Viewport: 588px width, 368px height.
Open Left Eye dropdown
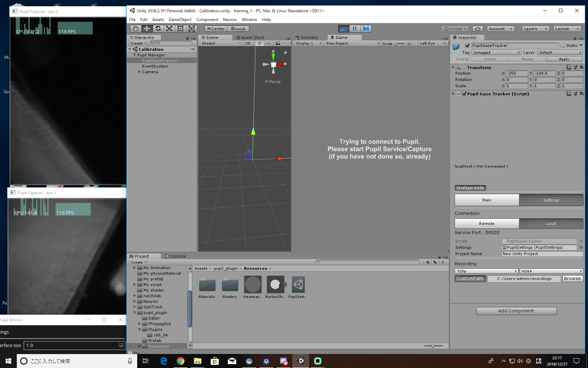433,43
